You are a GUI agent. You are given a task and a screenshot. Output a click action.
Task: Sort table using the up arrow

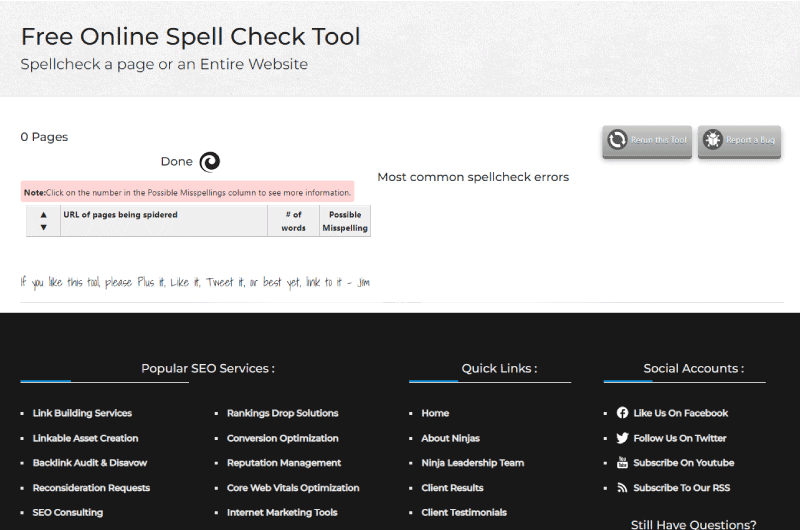pyautogui.click(x=43, y=215)
